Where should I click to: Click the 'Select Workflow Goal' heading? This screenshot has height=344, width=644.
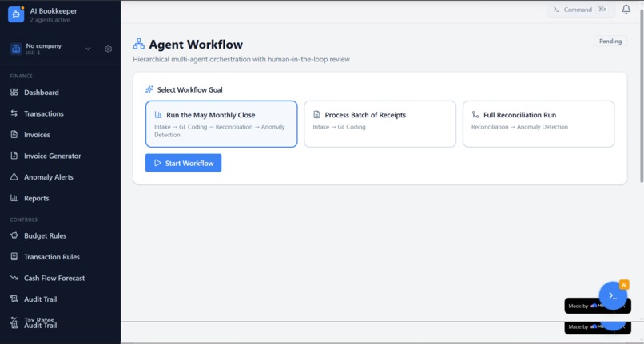pos(189,89)
